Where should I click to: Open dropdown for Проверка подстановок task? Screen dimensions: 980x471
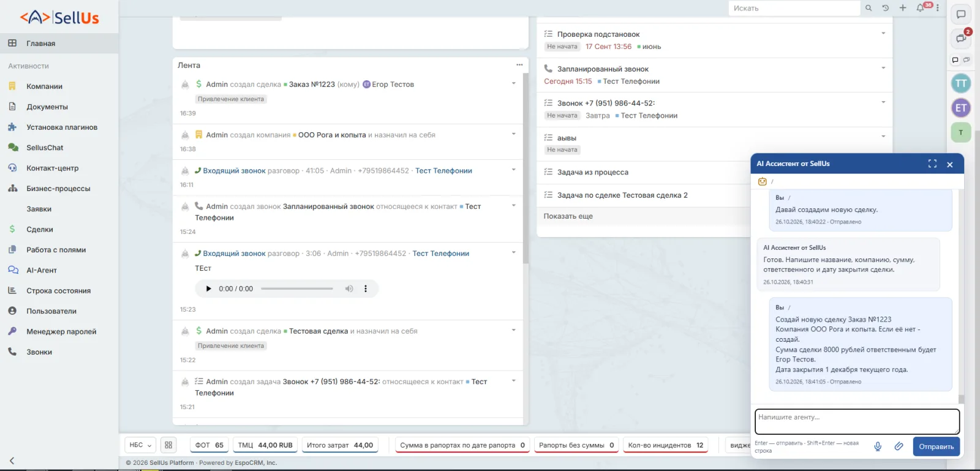coord(883,33)
